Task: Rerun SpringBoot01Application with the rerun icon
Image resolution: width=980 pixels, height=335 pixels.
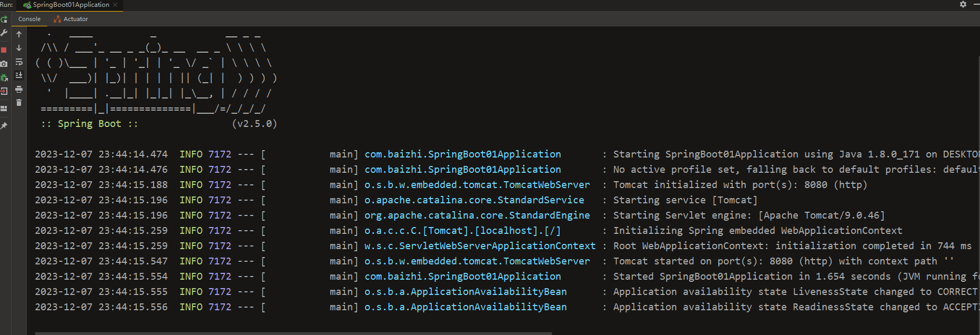Action: tap(4, 19)
